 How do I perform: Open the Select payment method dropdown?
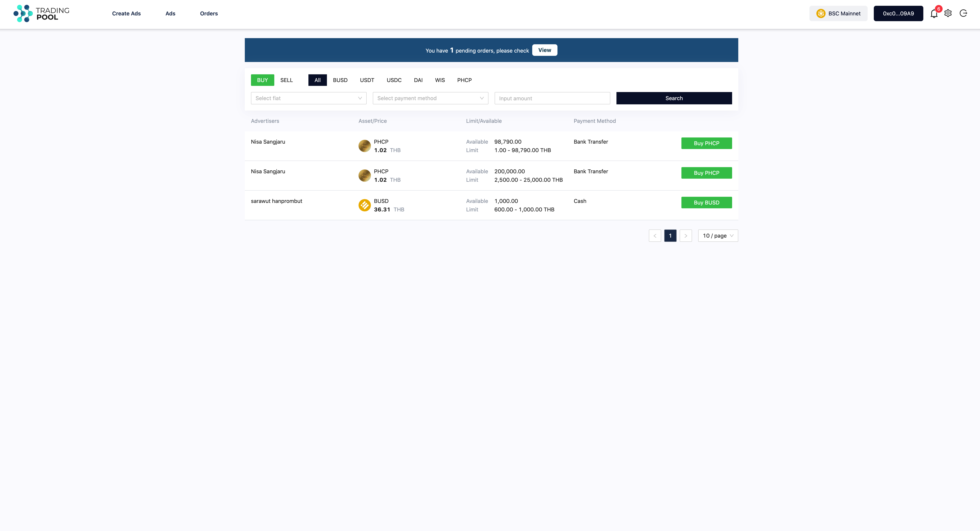click(x=430, y=98)
